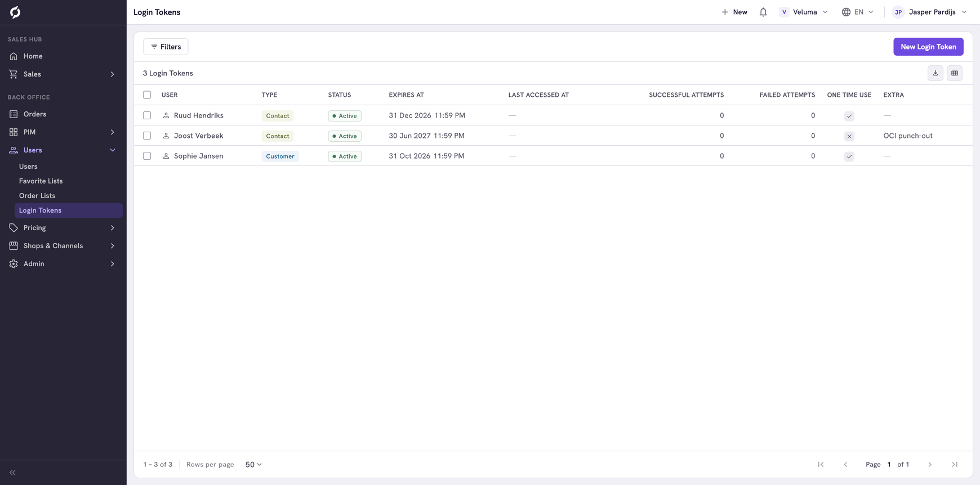Click person icon beside Ruud Hendriks
Screen dimensions: 980x485
166,115
